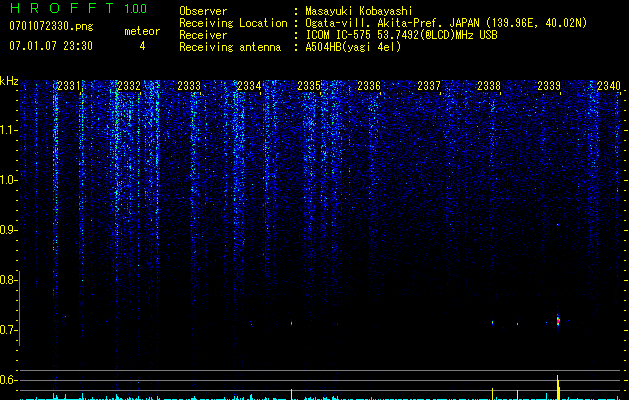
Task: Click the bright red meteor echo near 2339
Action: coord(558,321)
